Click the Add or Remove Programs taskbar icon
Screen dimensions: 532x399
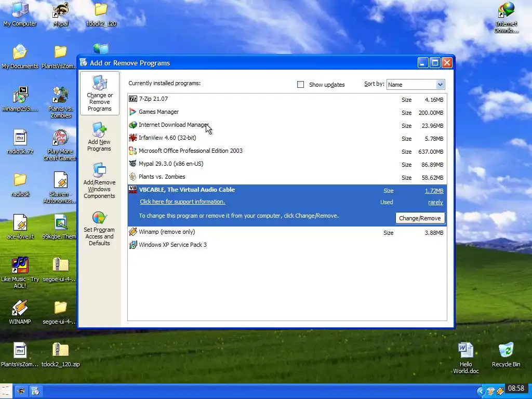point(35,391)
